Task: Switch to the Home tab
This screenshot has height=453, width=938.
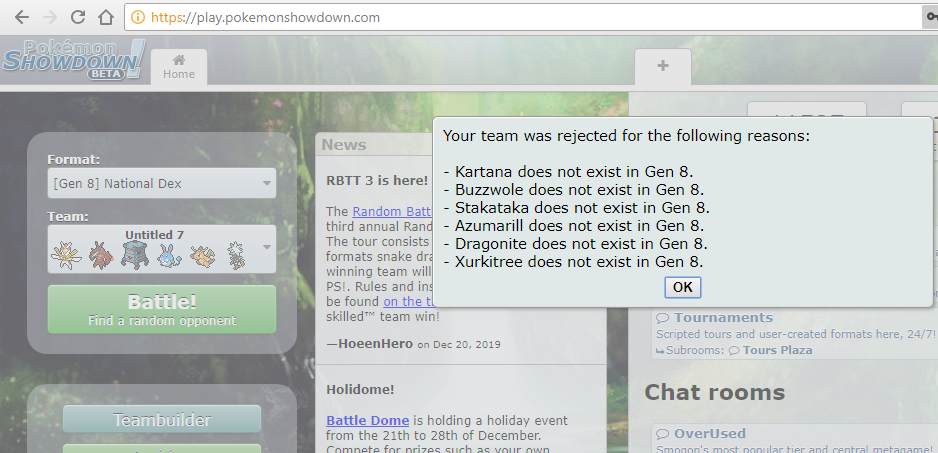Action: [x=179, y=66]
